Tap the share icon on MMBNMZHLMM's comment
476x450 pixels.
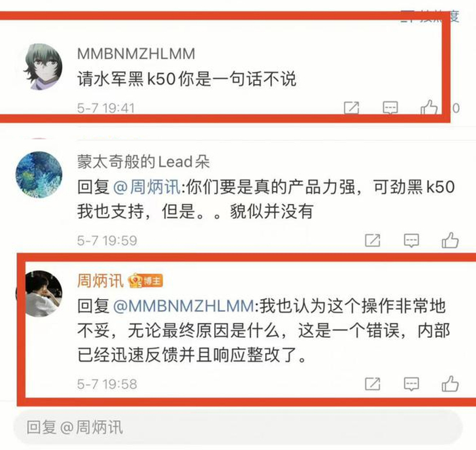point(352,108)
